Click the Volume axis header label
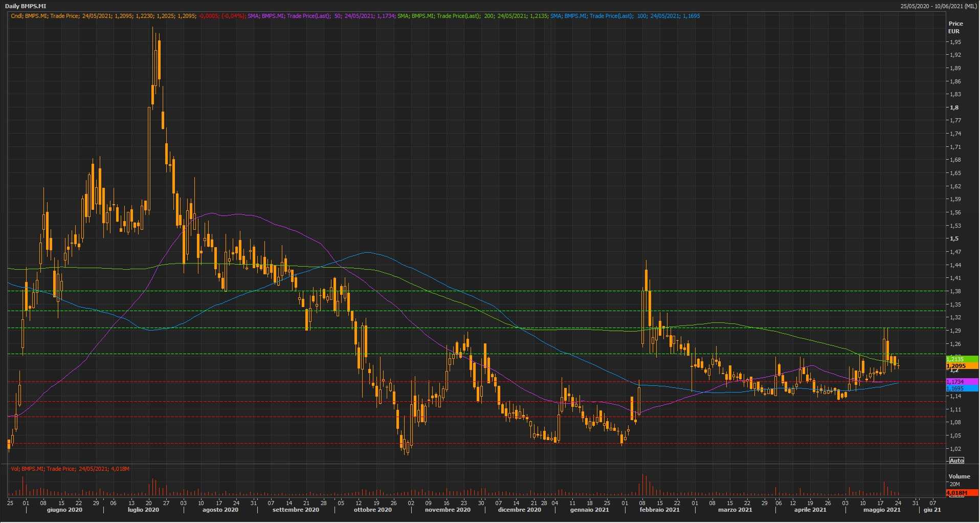980x523 pixels. (x=959, y=476)
